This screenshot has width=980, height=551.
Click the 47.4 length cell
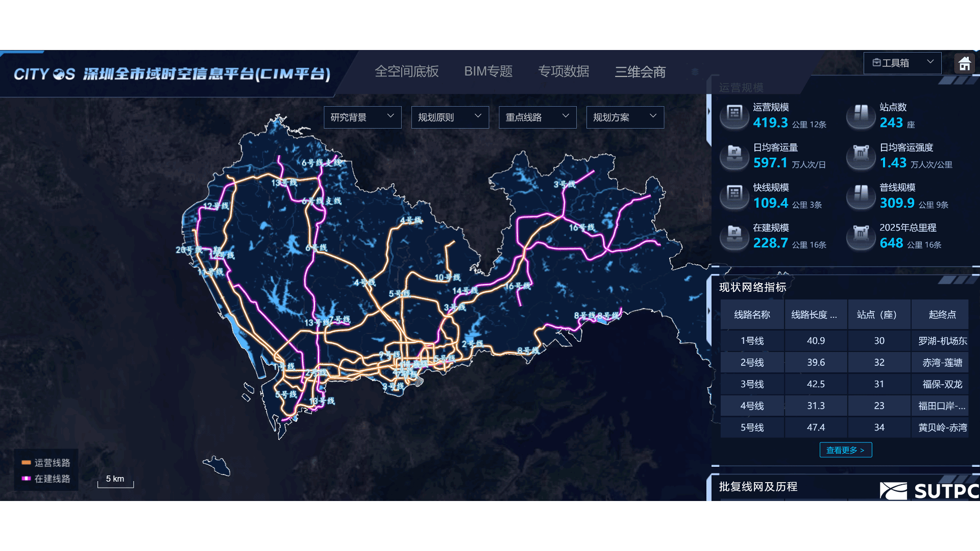(x=816, y=428)
